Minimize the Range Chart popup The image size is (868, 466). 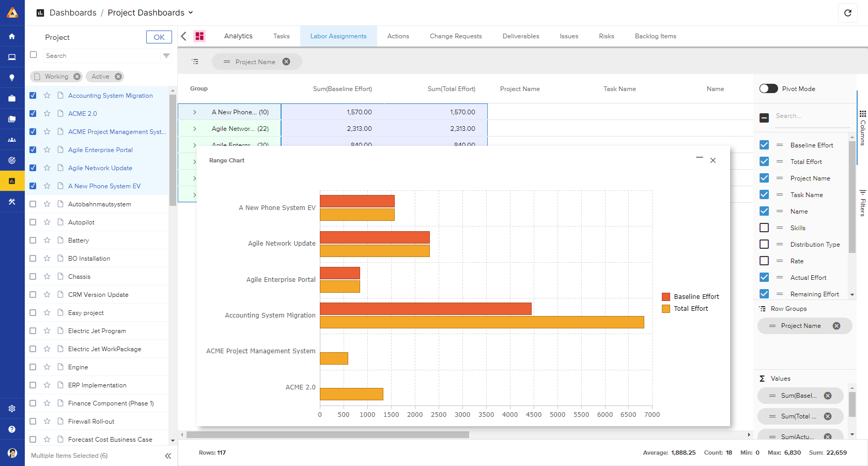tap(700, 158)
